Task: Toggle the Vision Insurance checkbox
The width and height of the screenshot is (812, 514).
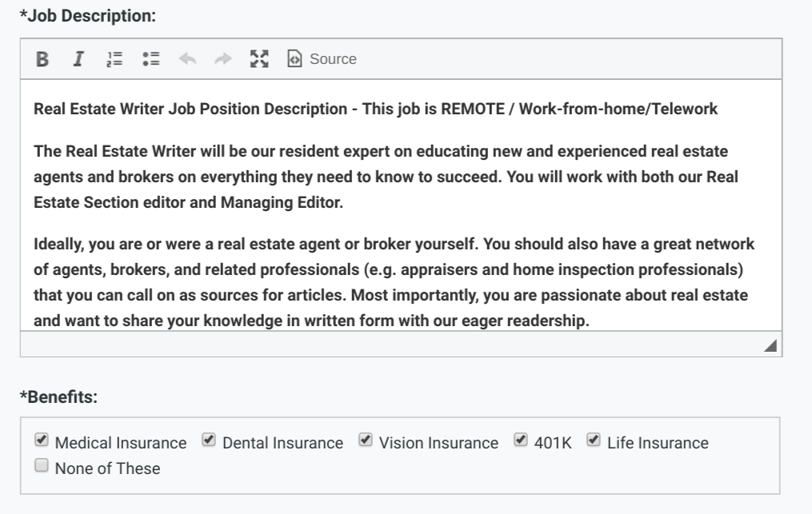Action: pos(365,440)
